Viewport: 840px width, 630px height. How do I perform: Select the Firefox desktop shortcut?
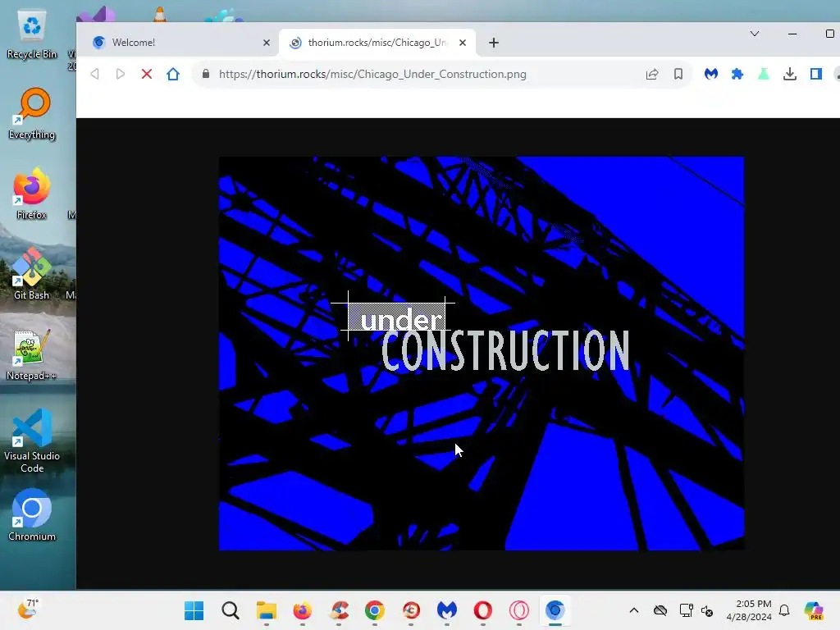pos(32,194)
